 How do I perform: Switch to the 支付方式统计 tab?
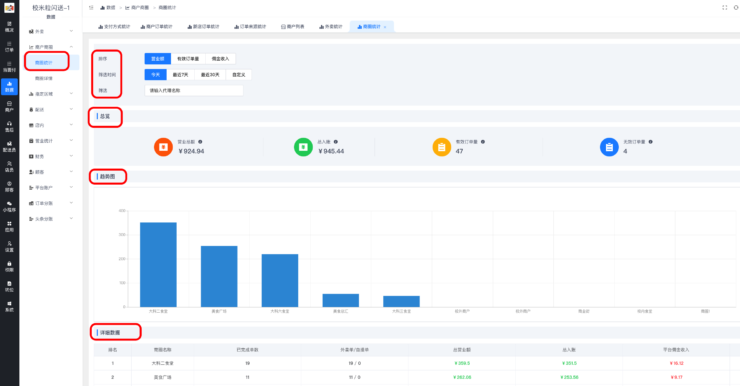(x=114, y=27)
